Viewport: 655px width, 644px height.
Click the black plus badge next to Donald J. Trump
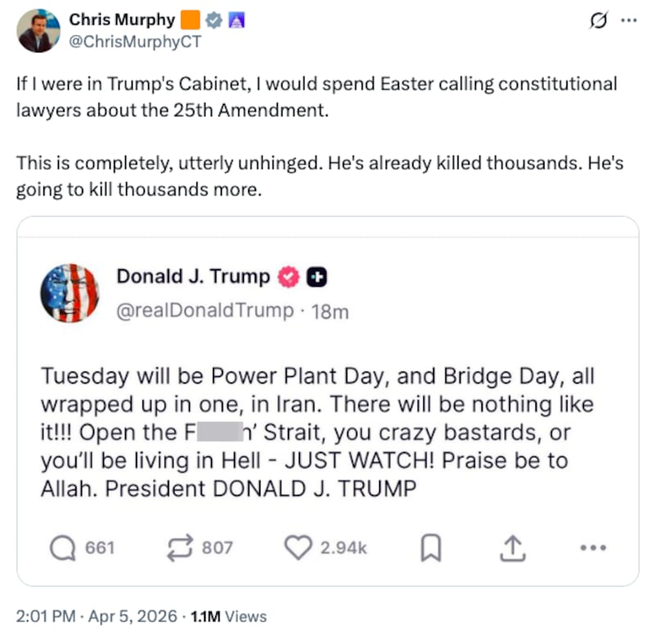click(x=317, y=278)
